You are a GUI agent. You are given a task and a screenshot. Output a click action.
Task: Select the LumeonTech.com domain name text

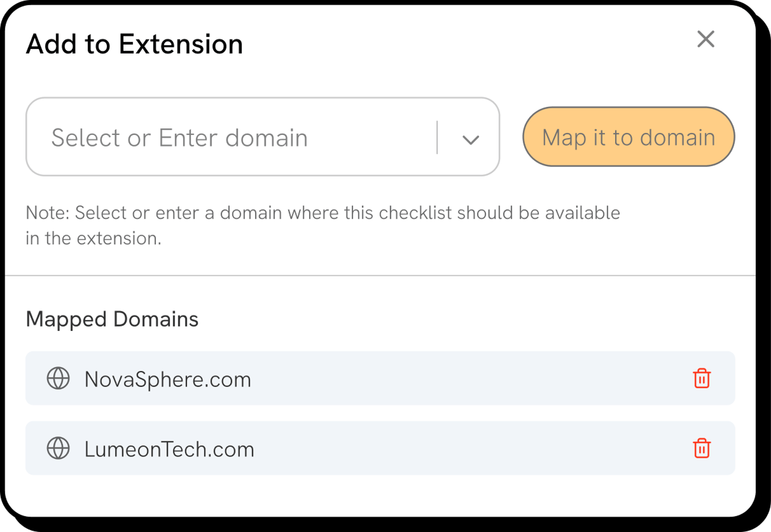169,449
